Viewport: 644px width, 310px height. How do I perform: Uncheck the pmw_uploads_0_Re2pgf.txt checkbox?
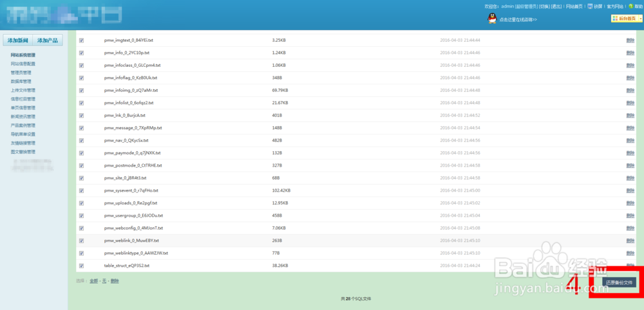81,203
